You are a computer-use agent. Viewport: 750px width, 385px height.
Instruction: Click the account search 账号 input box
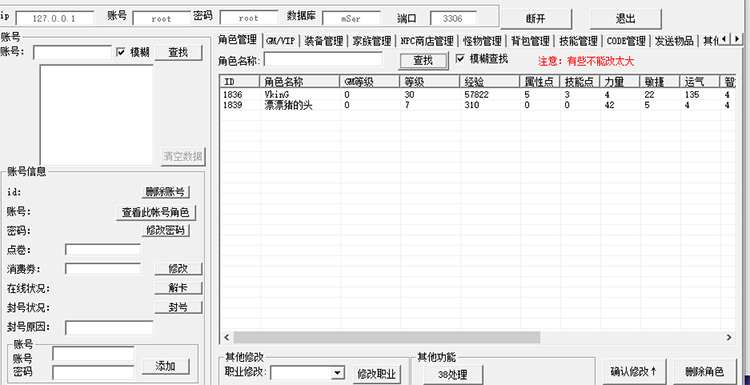(x=72, y=52)
